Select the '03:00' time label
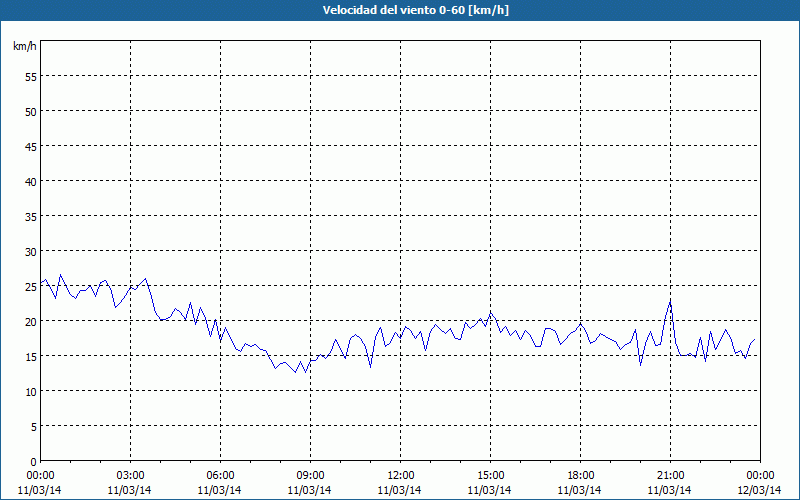The height and width of the screenshot is (500, 800). [130, 476]
